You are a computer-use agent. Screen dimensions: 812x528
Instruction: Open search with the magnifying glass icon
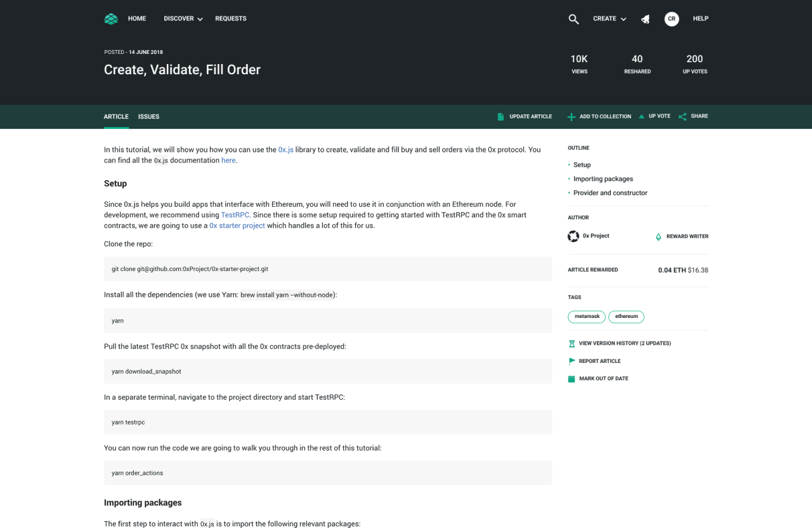(x=573, y=19)
